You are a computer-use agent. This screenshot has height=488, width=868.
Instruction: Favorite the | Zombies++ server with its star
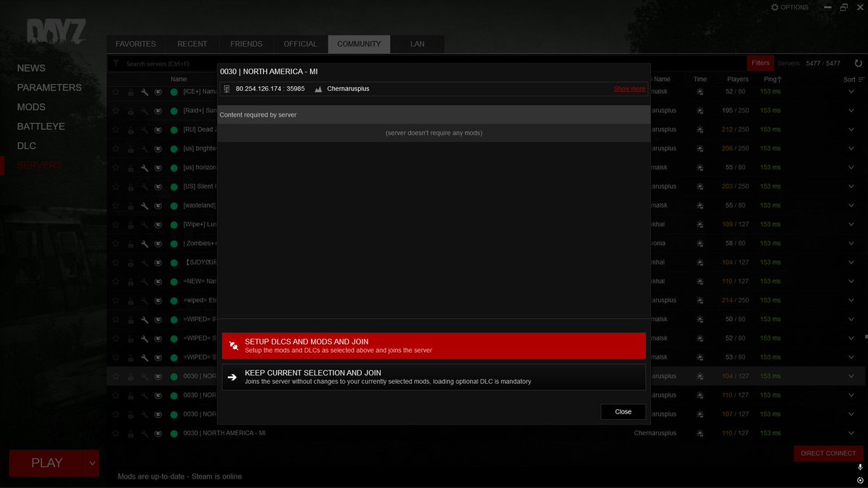[116, 244]
